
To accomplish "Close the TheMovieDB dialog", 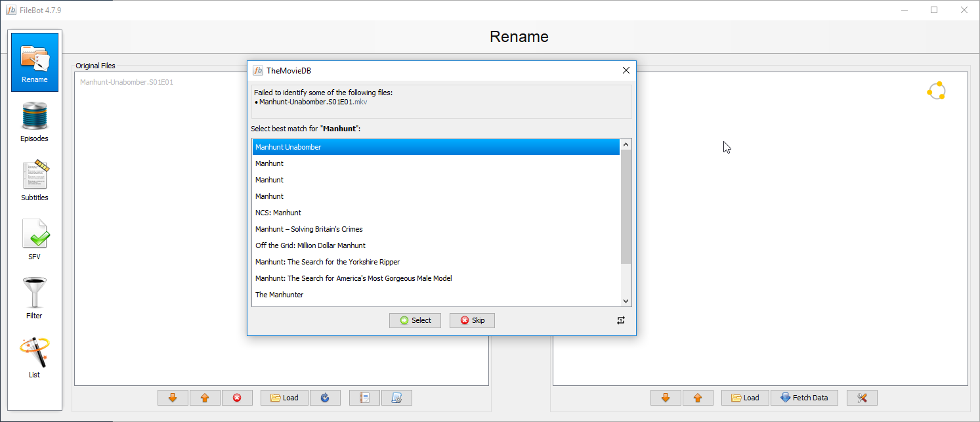I will pos(626,70).
